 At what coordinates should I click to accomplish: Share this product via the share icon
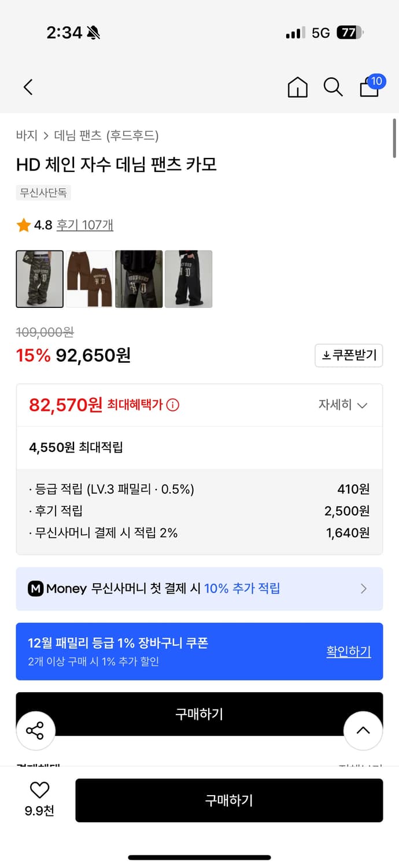pos(35,731)
